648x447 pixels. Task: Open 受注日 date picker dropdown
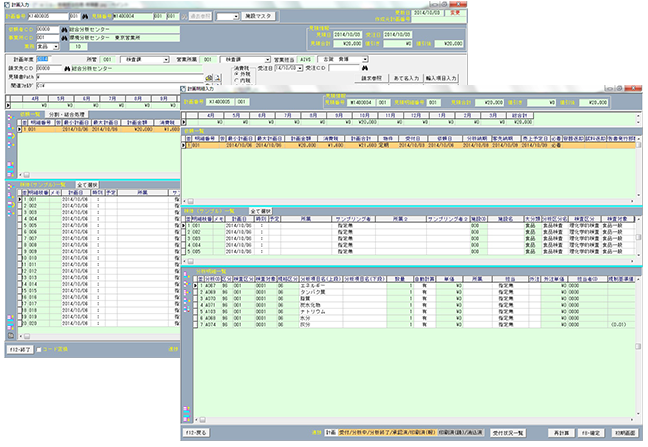tap(300, 68)
